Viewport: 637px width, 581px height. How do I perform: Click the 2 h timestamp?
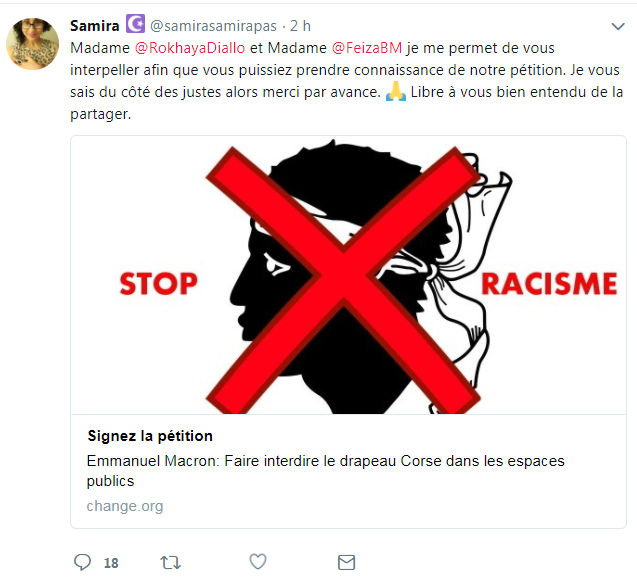click(x=301, y=26)
